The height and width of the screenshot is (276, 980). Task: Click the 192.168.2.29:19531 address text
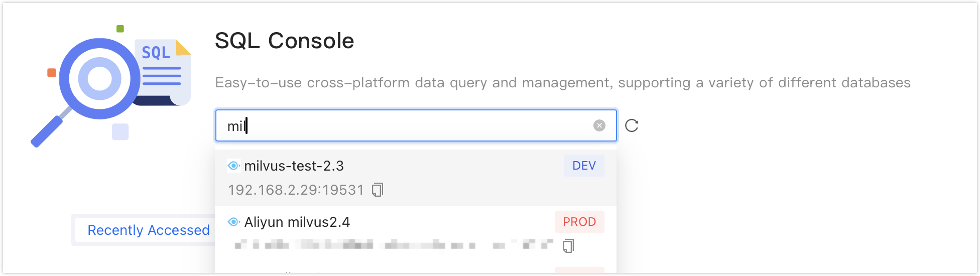tap(296, 190)
